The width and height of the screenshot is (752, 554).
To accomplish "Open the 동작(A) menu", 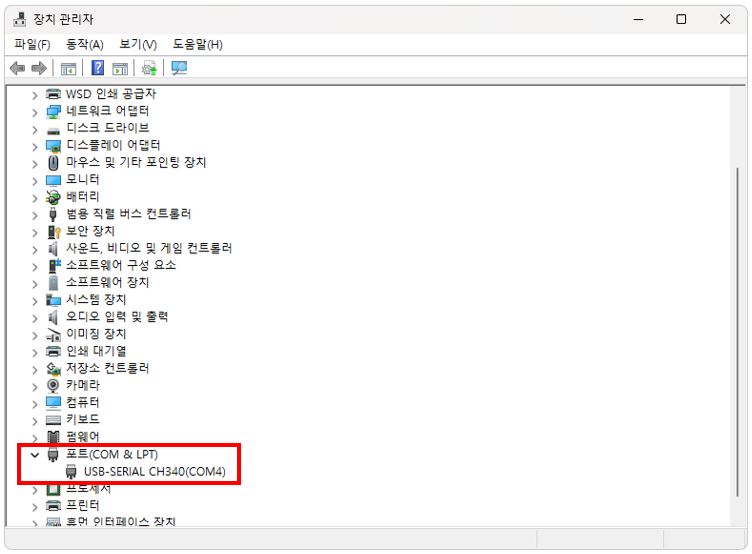I will pos(84,44).
